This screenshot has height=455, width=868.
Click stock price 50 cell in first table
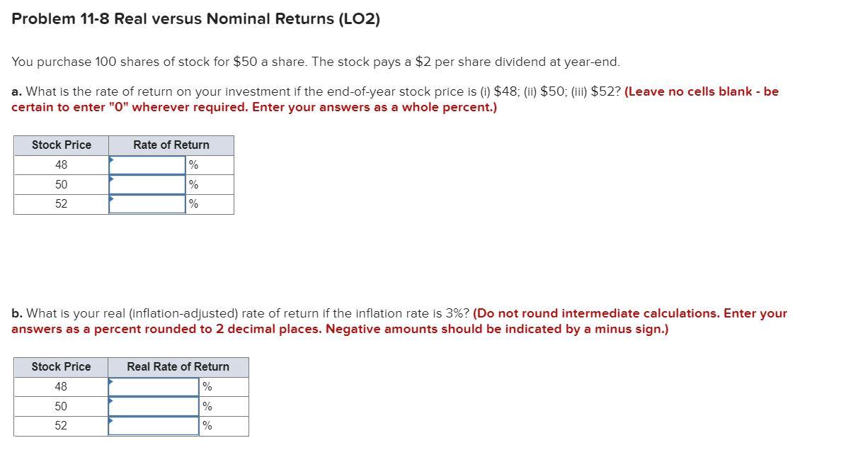tap(62, 185)
